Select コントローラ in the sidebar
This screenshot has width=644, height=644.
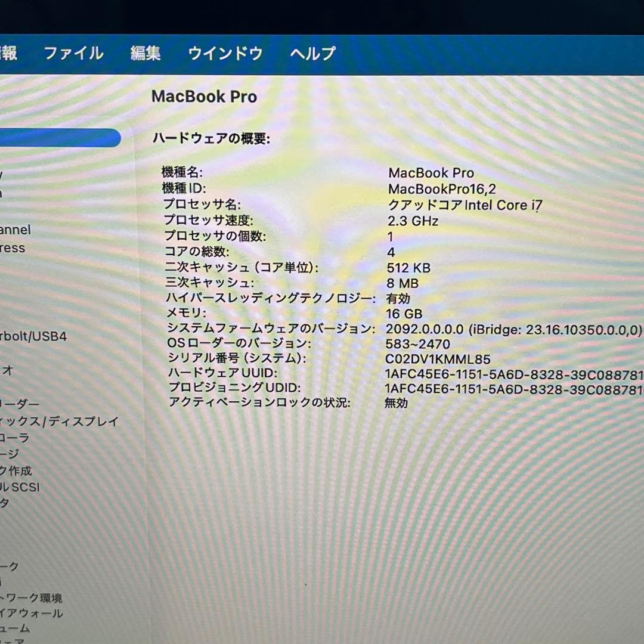click(x=21, y=437)
